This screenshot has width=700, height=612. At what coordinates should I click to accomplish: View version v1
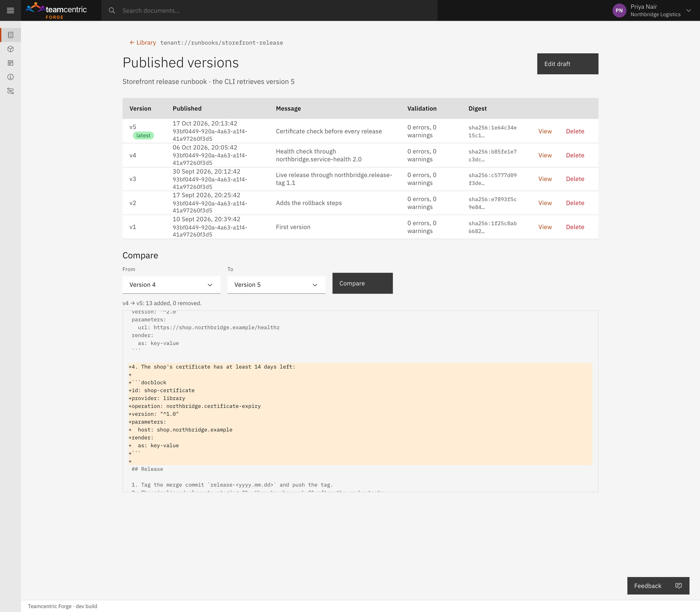click(x=545, y=227)
